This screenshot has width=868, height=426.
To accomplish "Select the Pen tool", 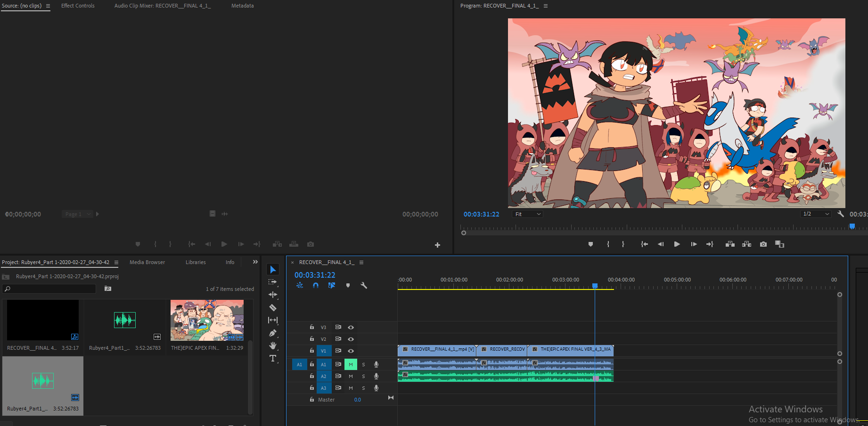I will click(x=273, y=333).
